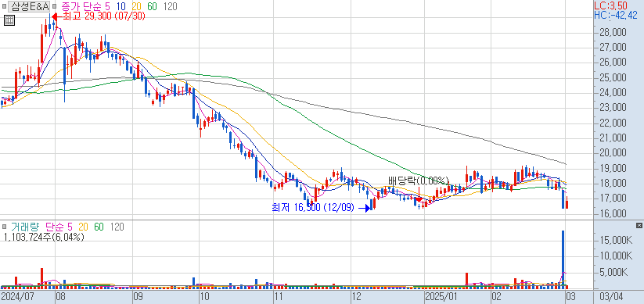Click the red ex-dividend triangle marker
Viewport: 644px width, 304px height.
(x=418, y=199)
